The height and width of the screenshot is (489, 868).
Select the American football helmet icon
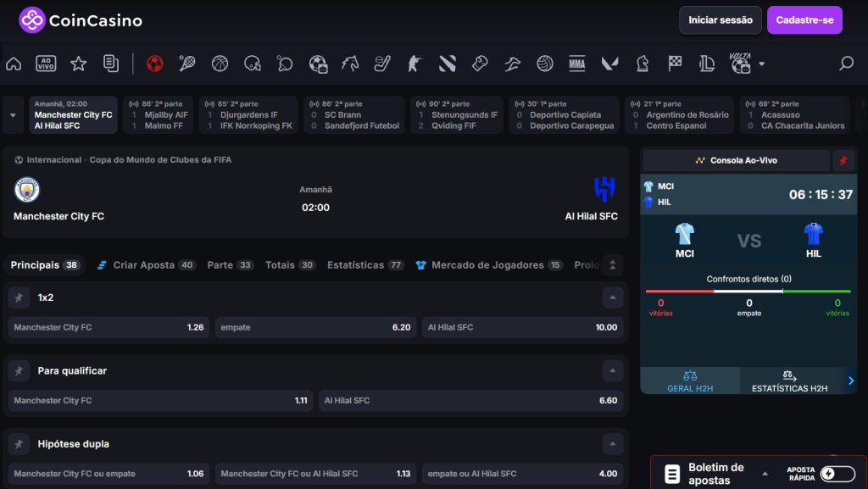click(253, 64)
